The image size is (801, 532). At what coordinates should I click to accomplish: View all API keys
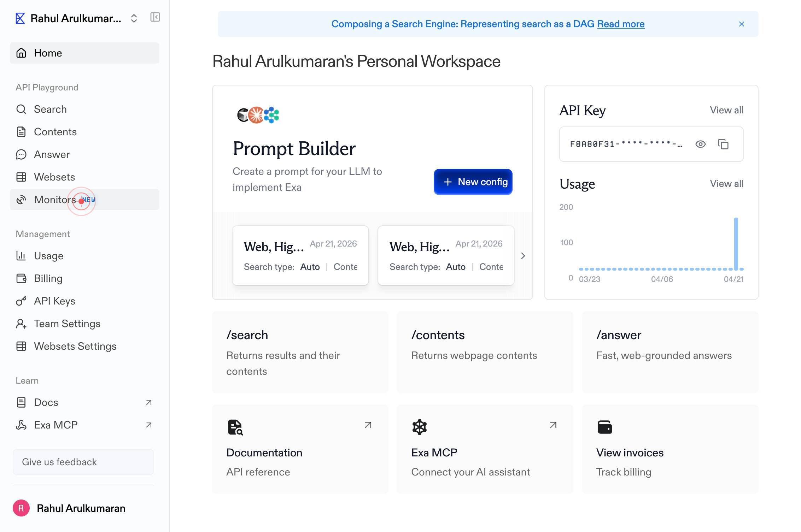(727, 110)
